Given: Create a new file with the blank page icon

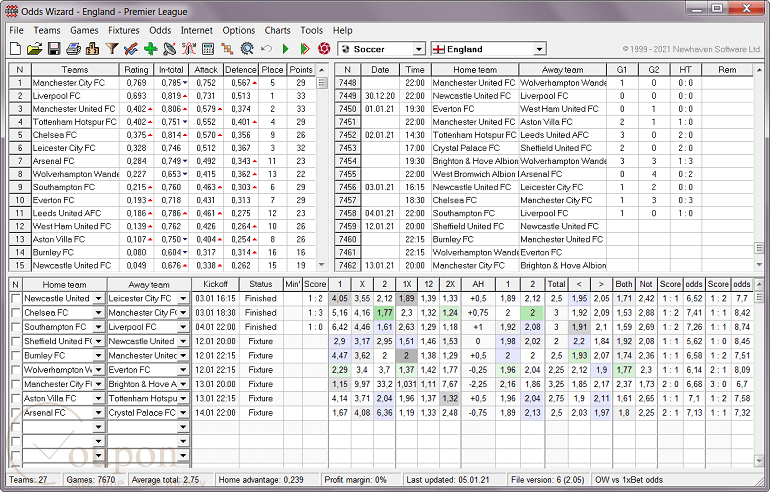Looking at the screenshot, I should [x=16, y=49].
